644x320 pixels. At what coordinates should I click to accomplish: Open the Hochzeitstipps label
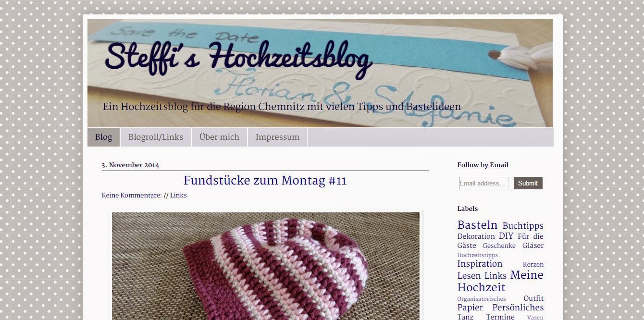pyautogui.click(x=477, y=255)
